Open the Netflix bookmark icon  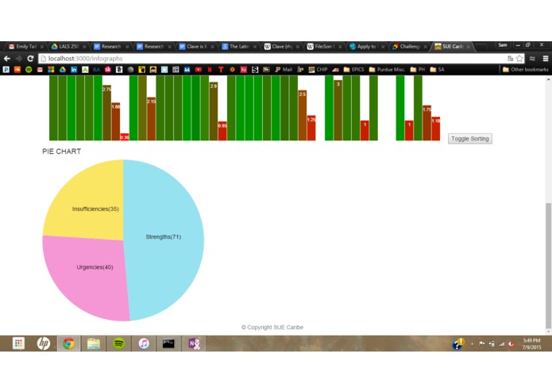click(x=210, y=70)
